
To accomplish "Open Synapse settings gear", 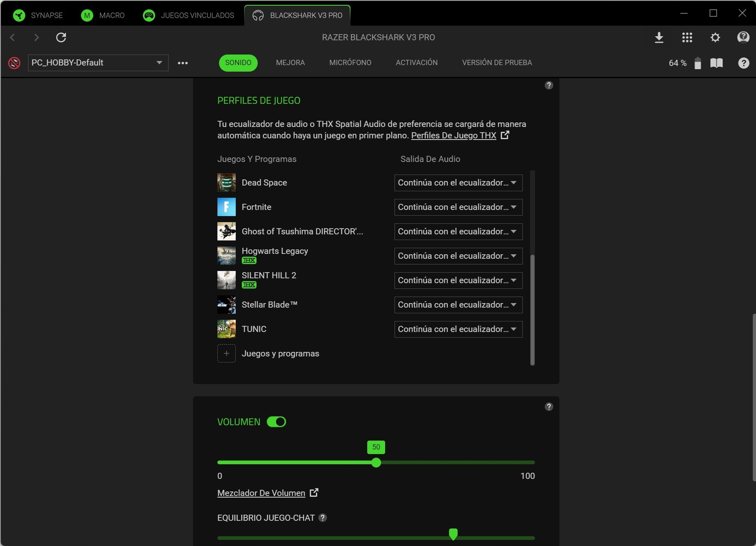I will 715,37.
